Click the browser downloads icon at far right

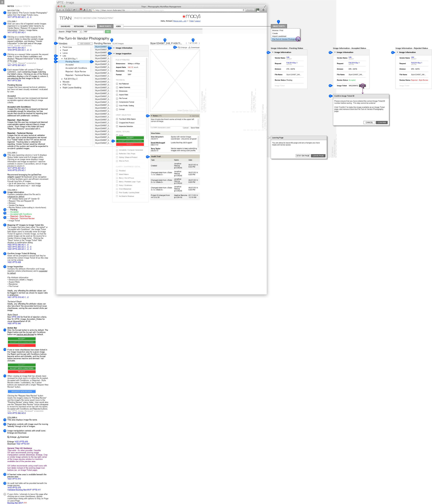point(263,10)
